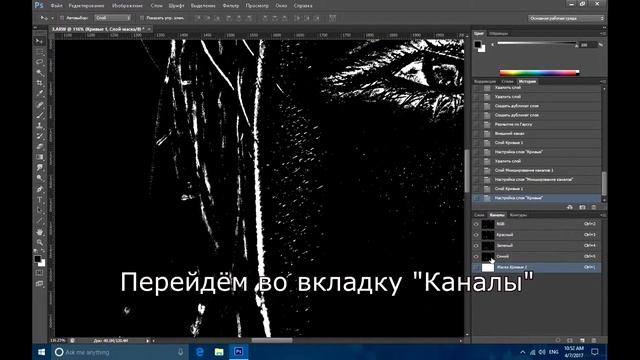Set history brush source for Внешний канал

(x=476, y=133)
